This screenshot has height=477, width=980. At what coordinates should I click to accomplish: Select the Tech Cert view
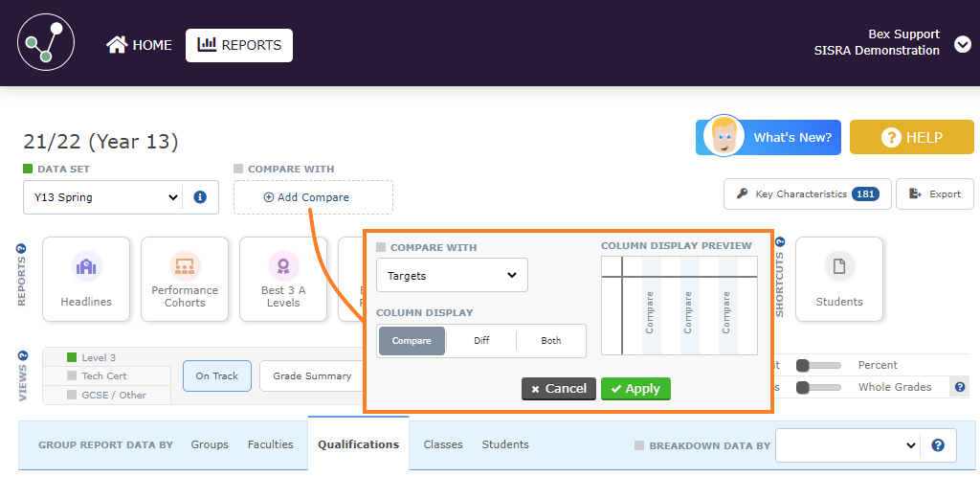[103, 375]
